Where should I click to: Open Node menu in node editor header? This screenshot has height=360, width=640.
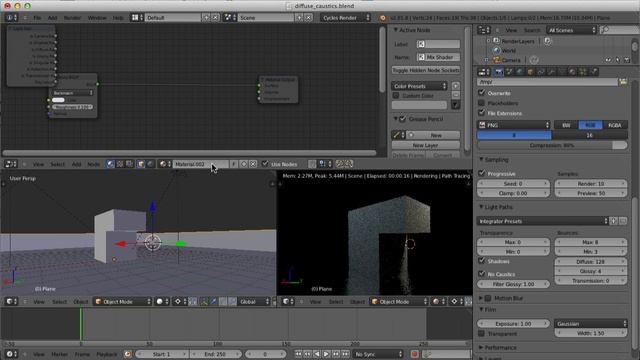pyautogui.click(x=93, y=164)
